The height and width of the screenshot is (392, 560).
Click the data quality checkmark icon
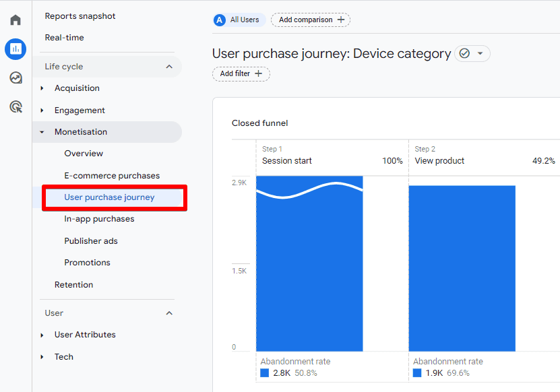pos(466,53)
